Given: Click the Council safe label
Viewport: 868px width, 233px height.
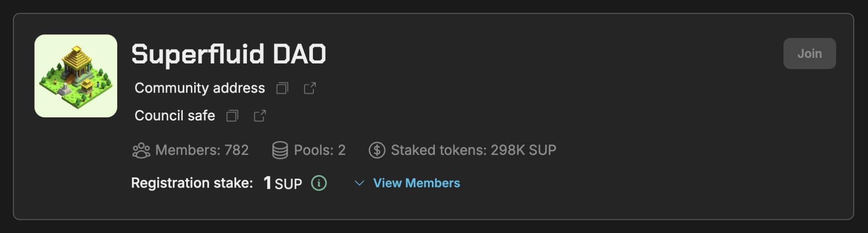Looking at the screenshot, I should 175,116.
